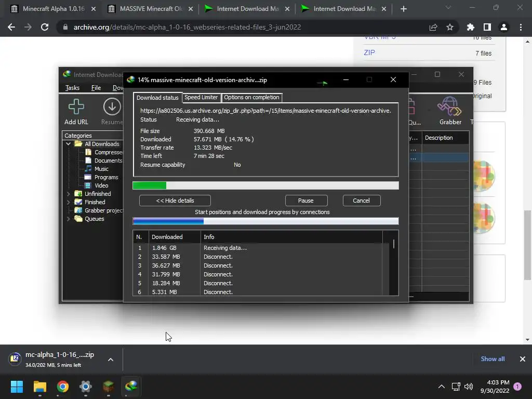Viewport: 532px width, 399px height.
Task: Open Windows Start menu
Action: click(x=17, y=387)
